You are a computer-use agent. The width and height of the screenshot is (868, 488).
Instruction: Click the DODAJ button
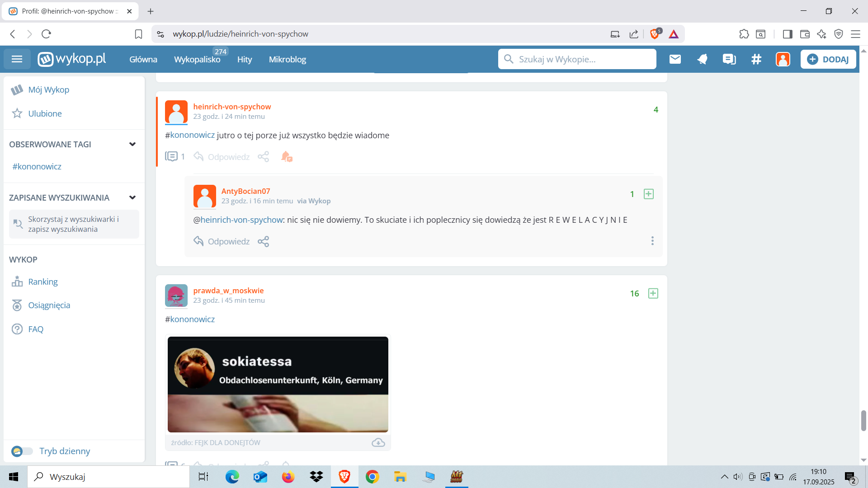[828, 59]
